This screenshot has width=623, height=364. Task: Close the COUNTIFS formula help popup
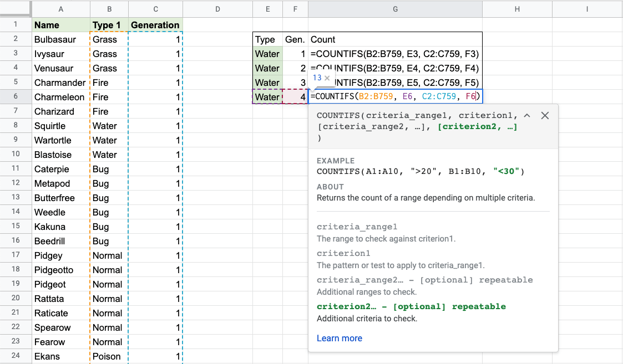[545, 115]
